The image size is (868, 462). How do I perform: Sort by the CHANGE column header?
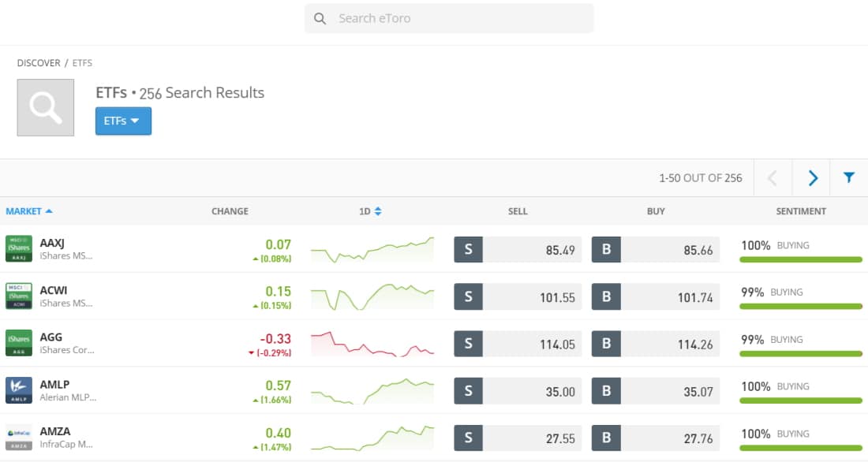[x=230, y=211]
